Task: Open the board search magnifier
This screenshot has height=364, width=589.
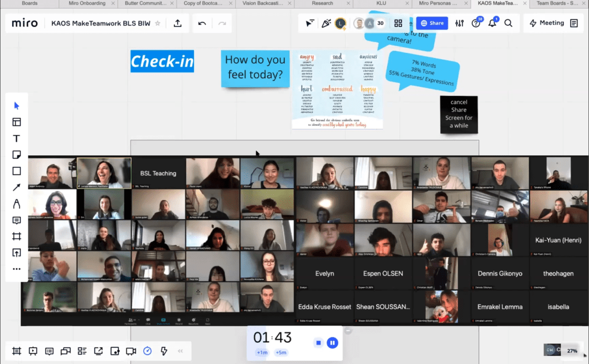Action: coord(508,24)
